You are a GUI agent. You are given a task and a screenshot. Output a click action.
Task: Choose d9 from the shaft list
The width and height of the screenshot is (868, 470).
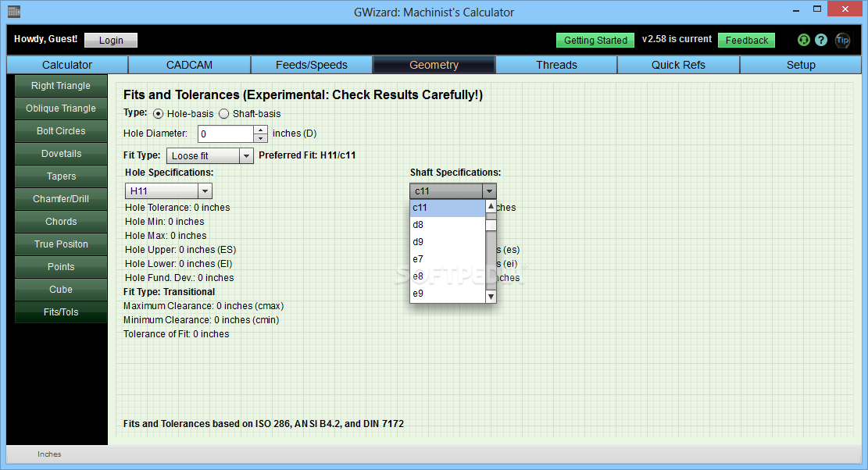tap(448, 242)
